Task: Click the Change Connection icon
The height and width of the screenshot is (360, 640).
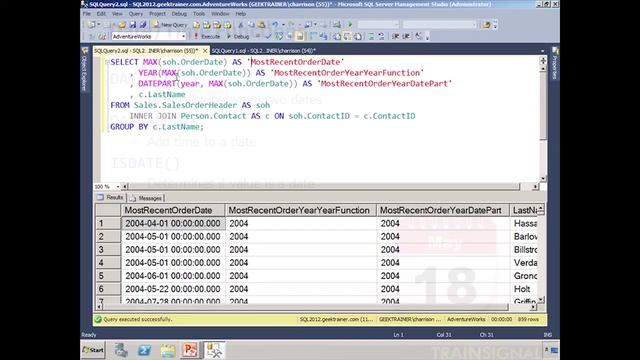Action: pos(102,36)
